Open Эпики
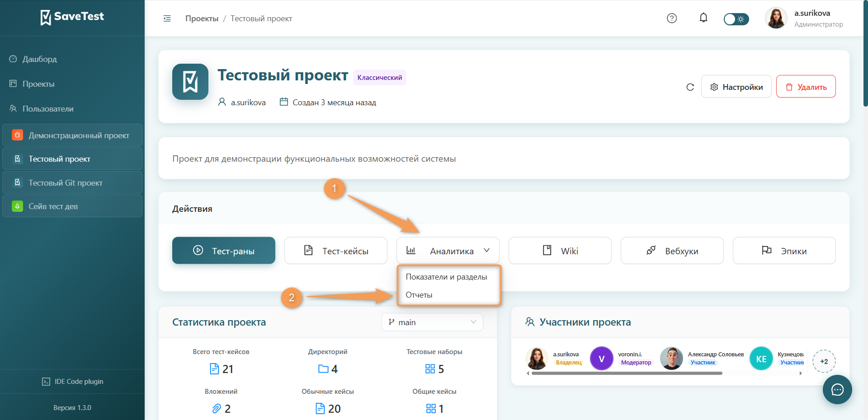868x420 pixels. [x=784, y=251]
